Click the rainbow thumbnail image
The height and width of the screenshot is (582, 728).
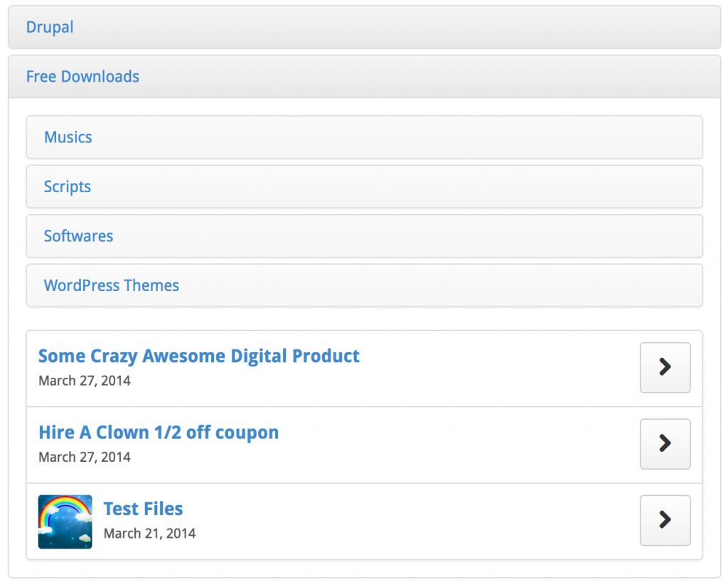[x=65, y=522]
